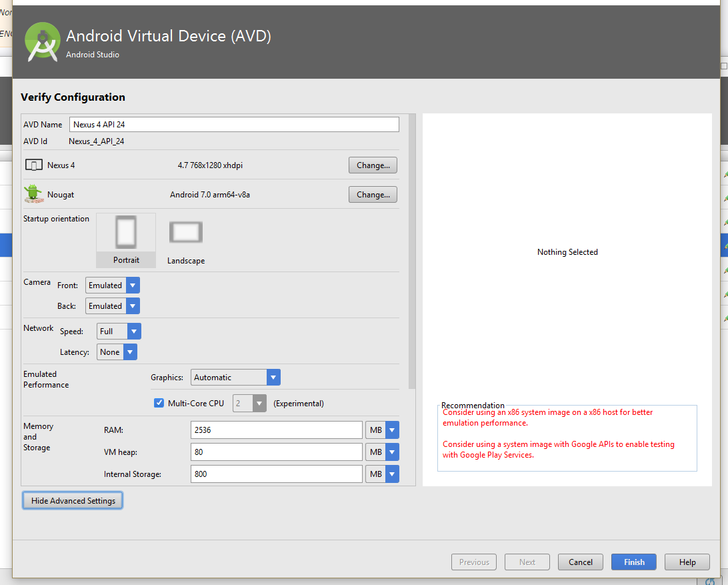Image resolution: width=728 pixels, height=585 pixels.
Task: Click the Finish button
Action: coord(634,562)
